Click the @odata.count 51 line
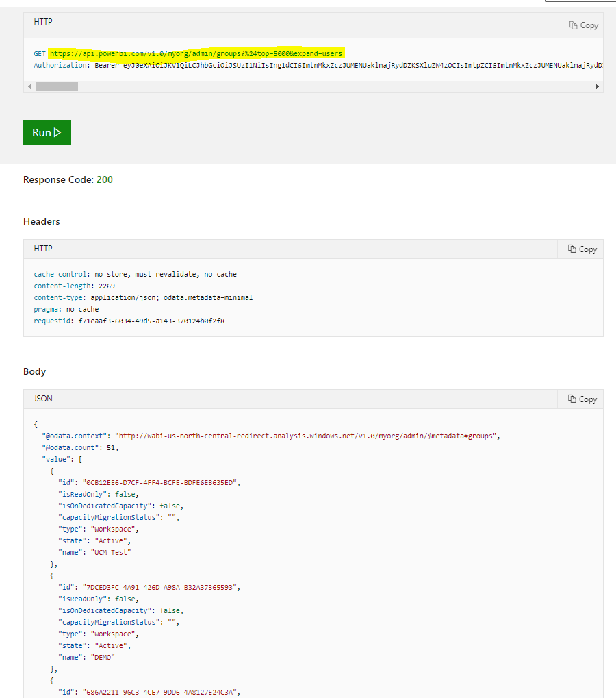This screenshot has width=616, height=698. [x=80, y=447]
